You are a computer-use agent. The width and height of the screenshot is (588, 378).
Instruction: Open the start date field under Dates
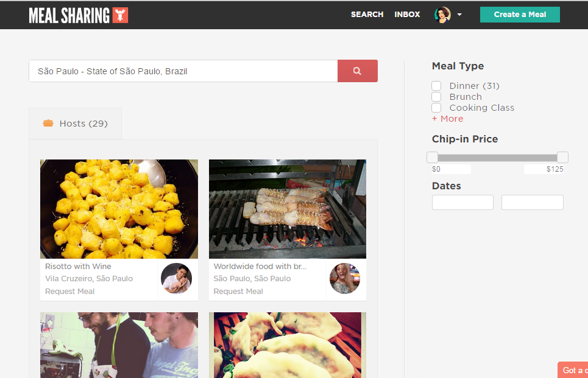coord(462,202)
